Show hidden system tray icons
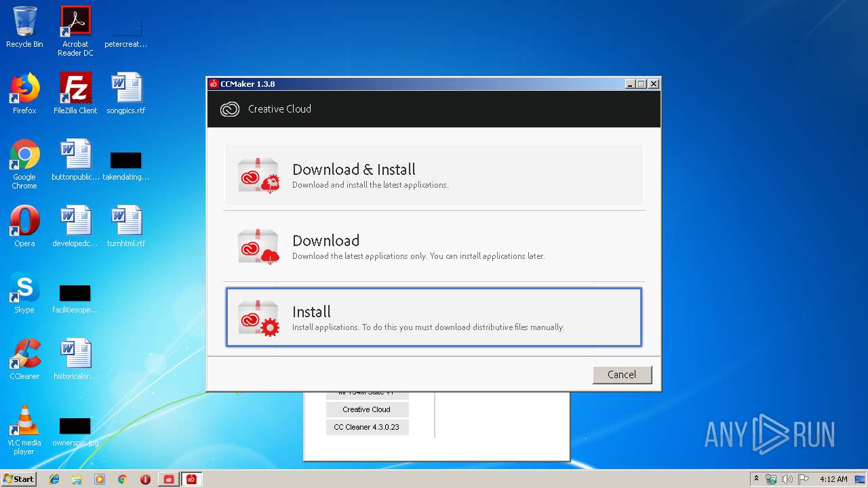Screen dimensions: 868x488 pos(756,479)
